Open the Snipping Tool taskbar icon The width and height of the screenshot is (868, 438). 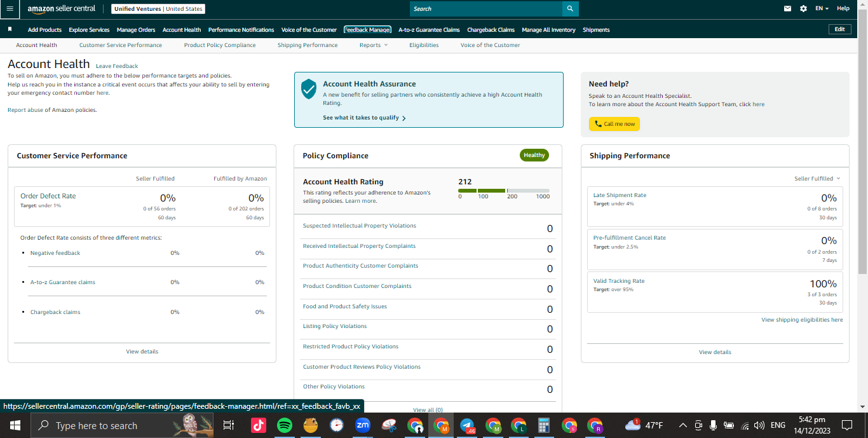[389, 425]
